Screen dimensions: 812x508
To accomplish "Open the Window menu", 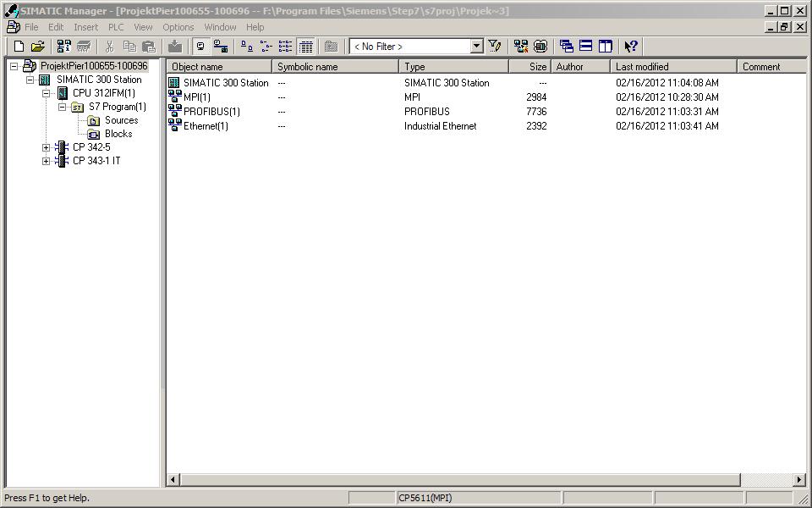I will pos(220,27).
